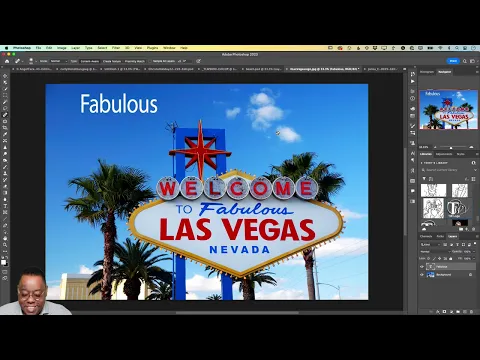This screenshot has height=360, width=480.
Task: Click the add layer mask icon
Action: pyautogui.click(x=444, y=312)
